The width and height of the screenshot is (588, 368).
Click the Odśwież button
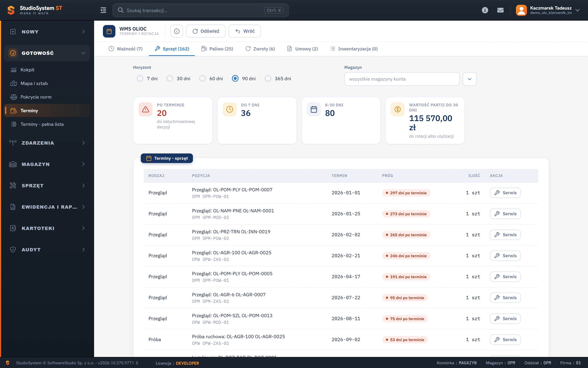pyautogui.click(x=206, y=31)
